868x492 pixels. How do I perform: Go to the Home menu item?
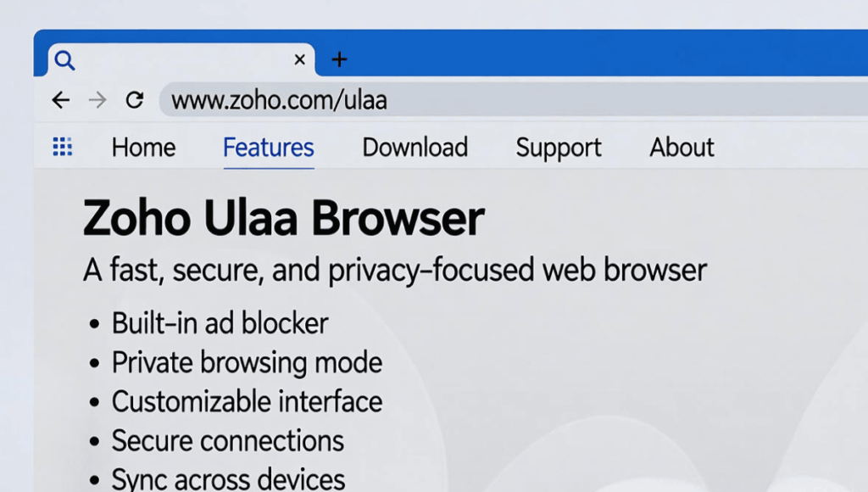point(143,148)
